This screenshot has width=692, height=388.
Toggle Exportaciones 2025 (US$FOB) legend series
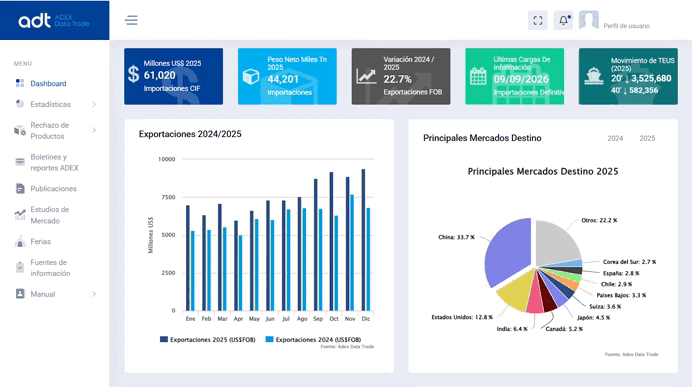[208, 339]
